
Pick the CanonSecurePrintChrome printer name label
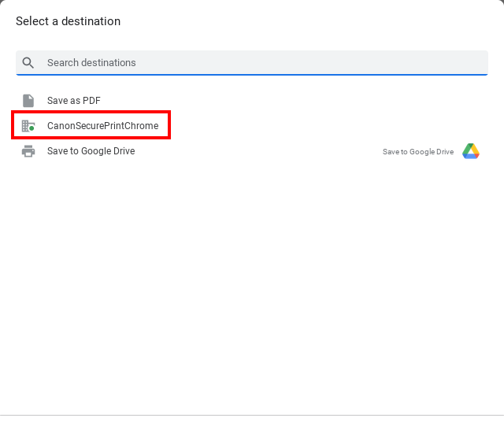point(103,126)
